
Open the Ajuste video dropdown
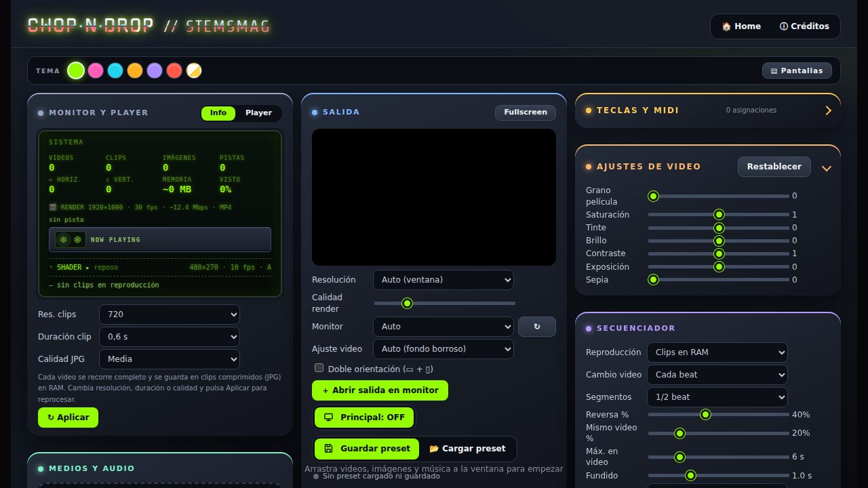tap(443, 349)
